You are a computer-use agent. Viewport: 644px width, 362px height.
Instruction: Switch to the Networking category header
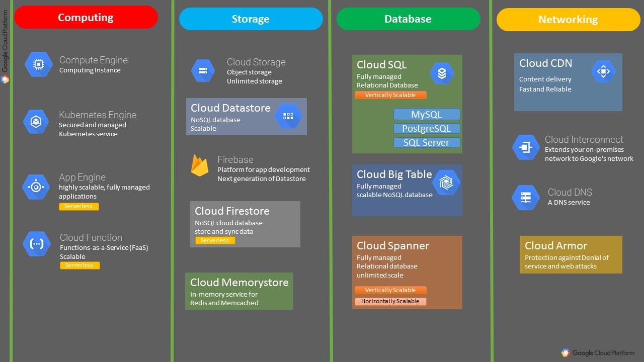pyautogui.click(x=568, y=19)
